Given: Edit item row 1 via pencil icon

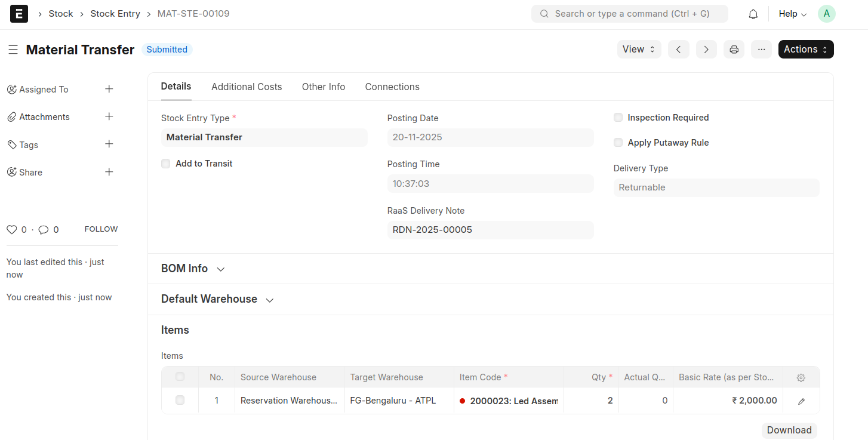Looking at the screenshot, I should (801, 401).
